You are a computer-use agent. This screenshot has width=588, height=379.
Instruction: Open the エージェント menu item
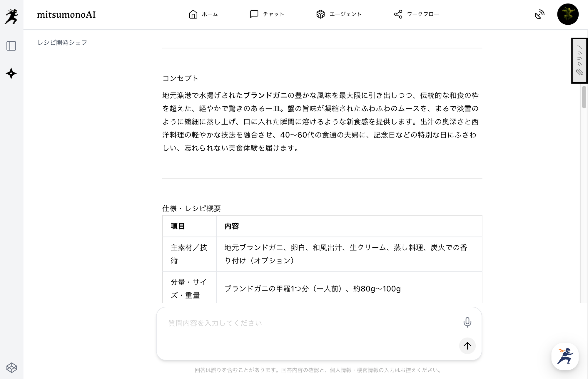345,14
